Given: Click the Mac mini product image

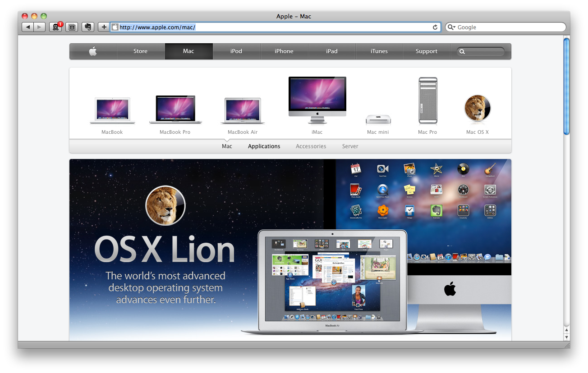Looking at the screenshot, I should (378, 119).
